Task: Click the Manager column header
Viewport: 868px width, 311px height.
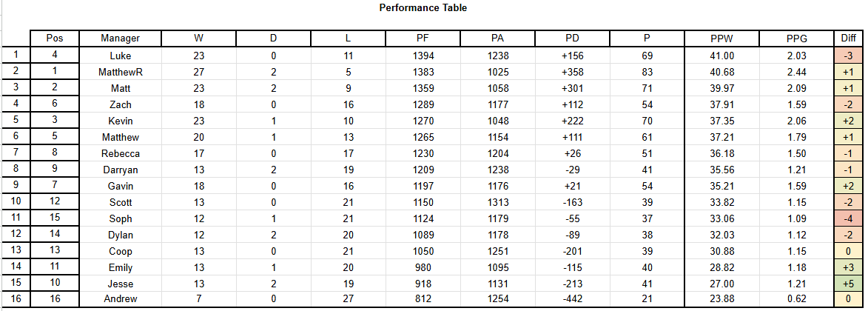Action: [x=120, y=39]
